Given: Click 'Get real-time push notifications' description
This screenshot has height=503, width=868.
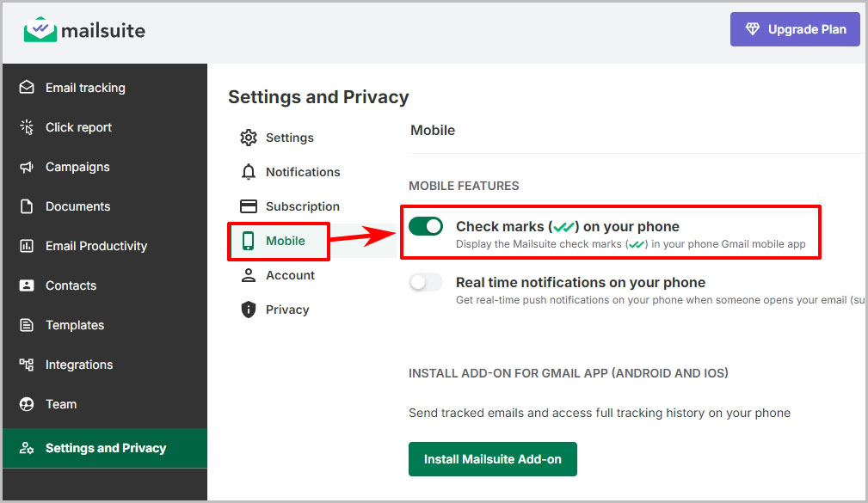Looking at the screenshot, I should [661, 300].
